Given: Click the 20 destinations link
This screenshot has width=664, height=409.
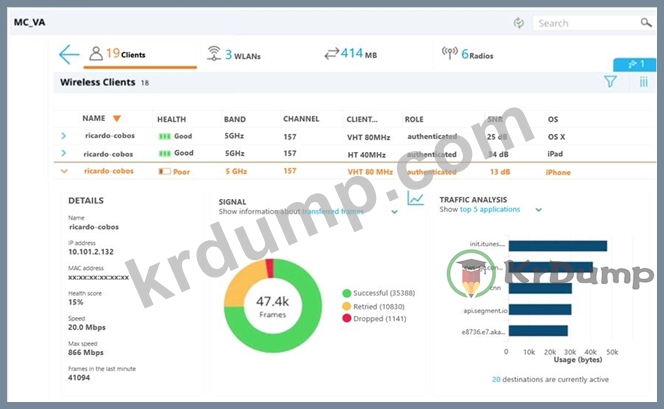Looking at the screenshot, I should [496, 379].
